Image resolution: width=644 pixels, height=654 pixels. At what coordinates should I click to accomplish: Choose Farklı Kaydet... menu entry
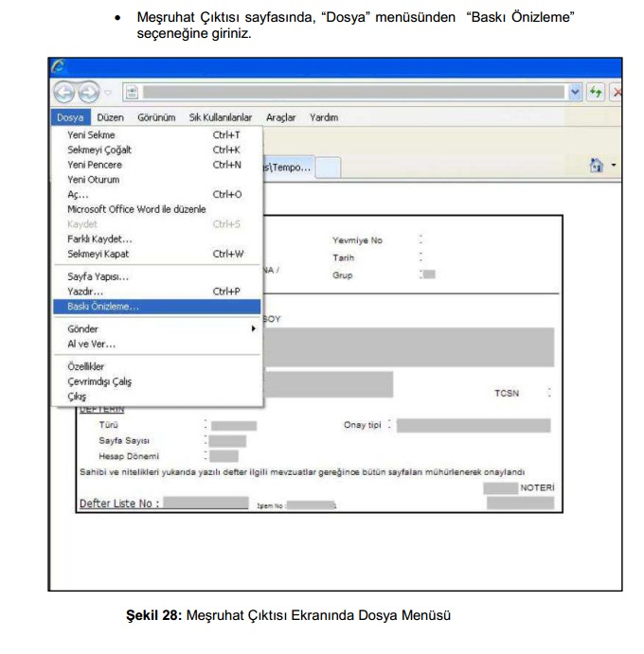pyautogui.click(x=157, y=239)
